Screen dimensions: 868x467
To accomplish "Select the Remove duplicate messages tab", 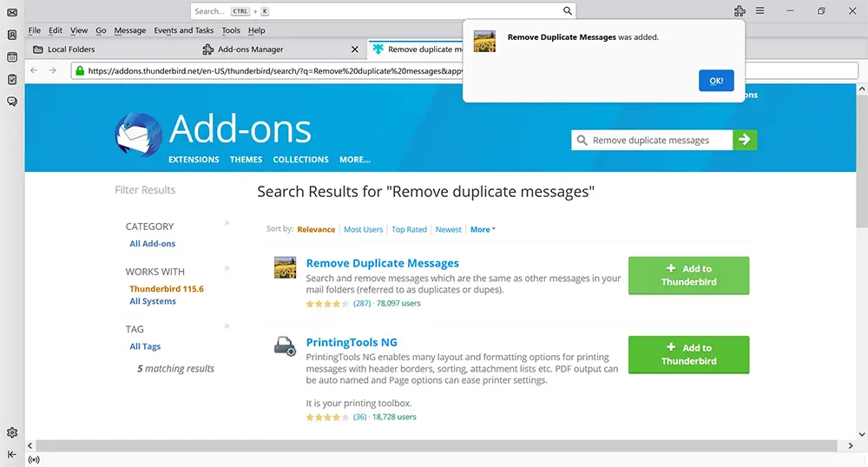I will point(417,49).
